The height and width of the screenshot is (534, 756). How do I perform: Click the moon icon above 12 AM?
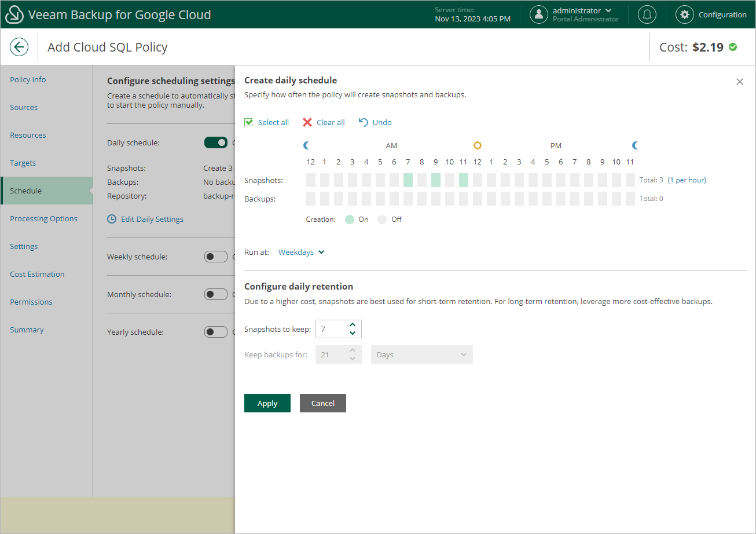pyautogui.click(x=307, y=145)
